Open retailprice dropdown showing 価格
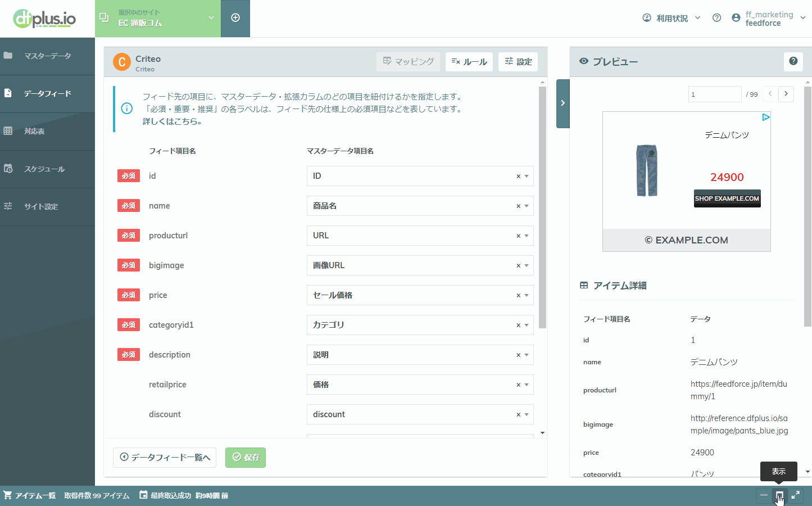The height and width of the screenshot is (506, 812). (x=420, y=385)
